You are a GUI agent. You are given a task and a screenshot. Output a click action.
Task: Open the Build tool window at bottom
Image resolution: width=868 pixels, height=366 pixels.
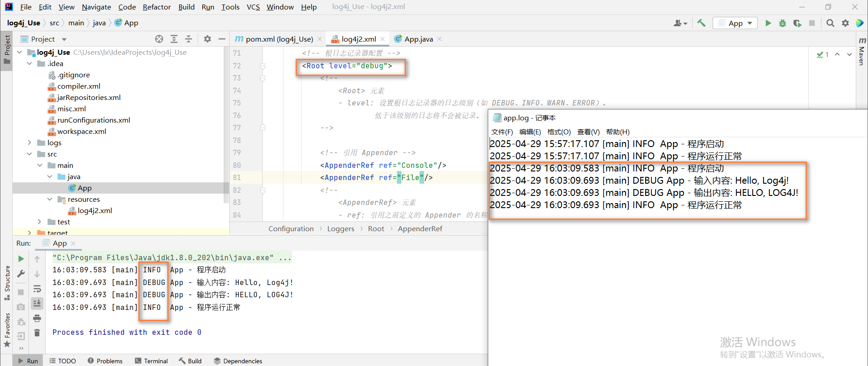[x=190, y=361]
